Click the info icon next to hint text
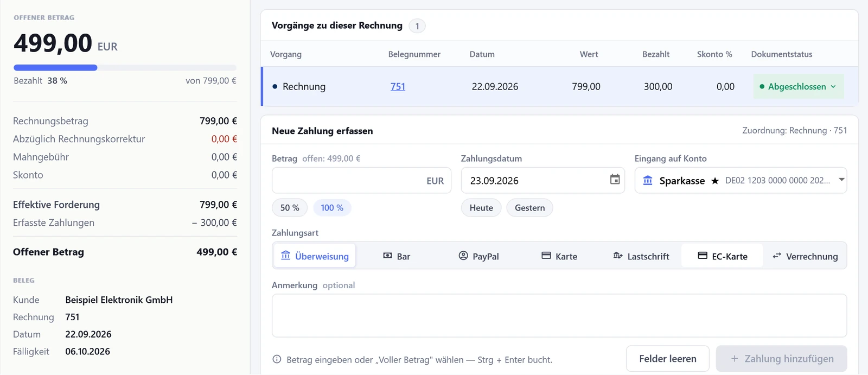The width and height of the screenshot is (868, 375). pos(277,359)
